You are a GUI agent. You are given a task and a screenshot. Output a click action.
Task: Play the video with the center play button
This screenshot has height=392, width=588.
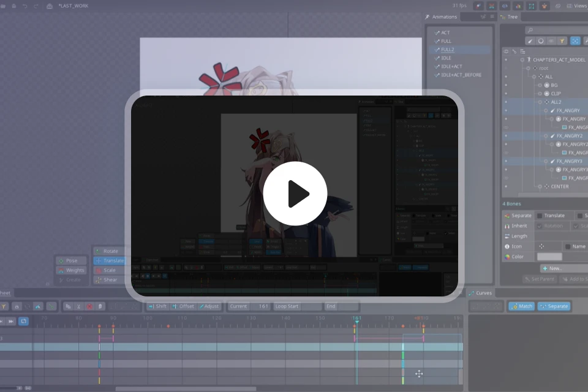point(295,194)
